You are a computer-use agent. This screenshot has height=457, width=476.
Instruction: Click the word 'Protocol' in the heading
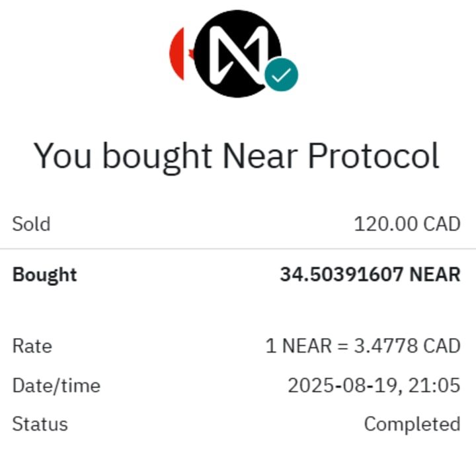pyautogui.click(x=374, y=157)
